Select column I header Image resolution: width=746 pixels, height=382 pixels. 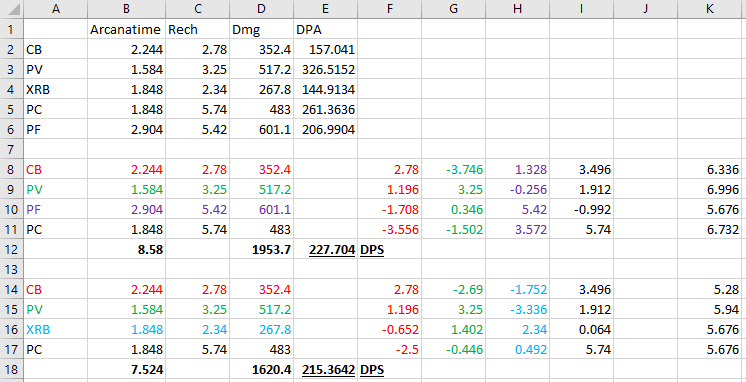click(581, 10)
